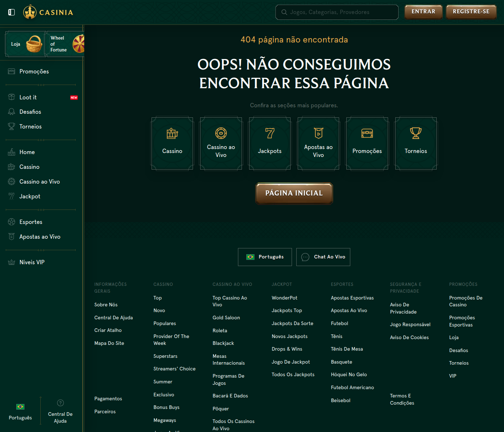Click the Loot it NEW badge

[x=74, y=98]
